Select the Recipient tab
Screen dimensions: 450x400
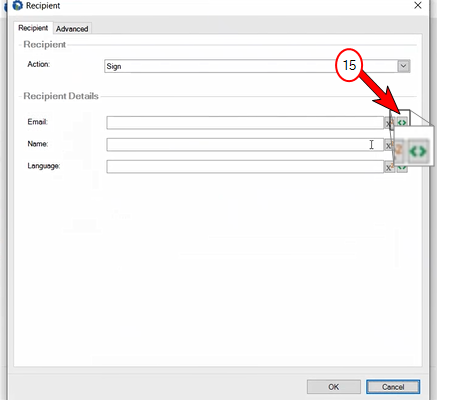33,28
